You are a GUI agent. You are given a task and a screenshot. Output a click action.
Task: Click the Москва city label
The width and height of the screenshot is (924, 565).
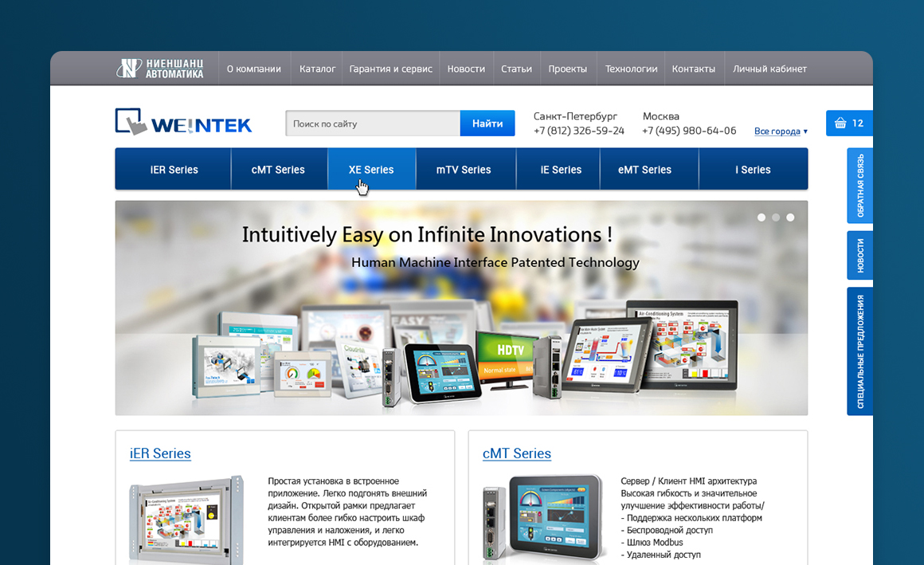point(660,116)
